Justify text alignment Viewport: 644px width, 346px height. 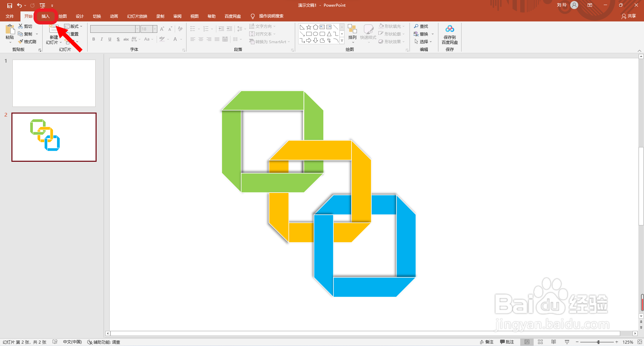tap(217, 39)
